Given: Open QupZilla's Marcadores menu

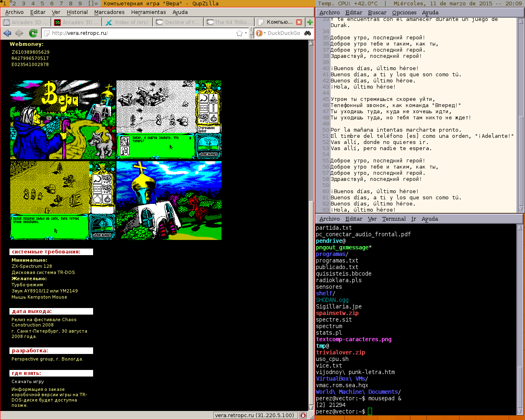Looking at the screenshot, I should [109, 12].
